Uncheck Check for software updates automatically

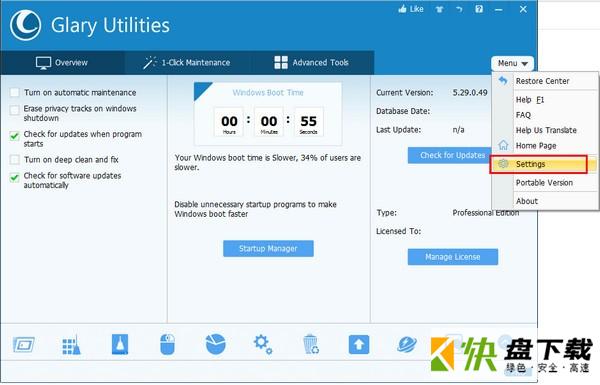pos(15,177)
